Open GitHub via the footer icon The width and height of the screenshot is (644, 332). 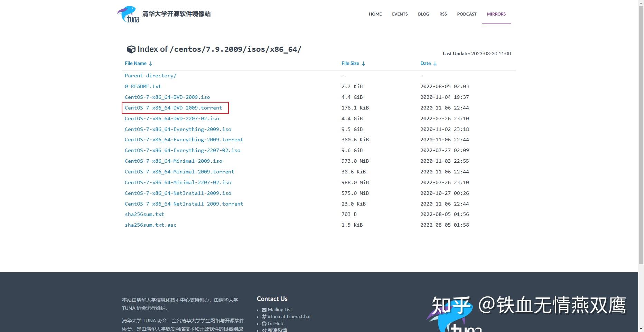pyautogui.click(x=264, y=323)
